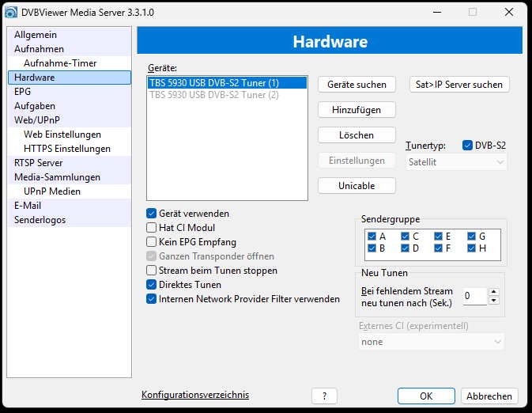Click the question mark help button
Viewport: 532px width, 413px height.
coord(325,396)
